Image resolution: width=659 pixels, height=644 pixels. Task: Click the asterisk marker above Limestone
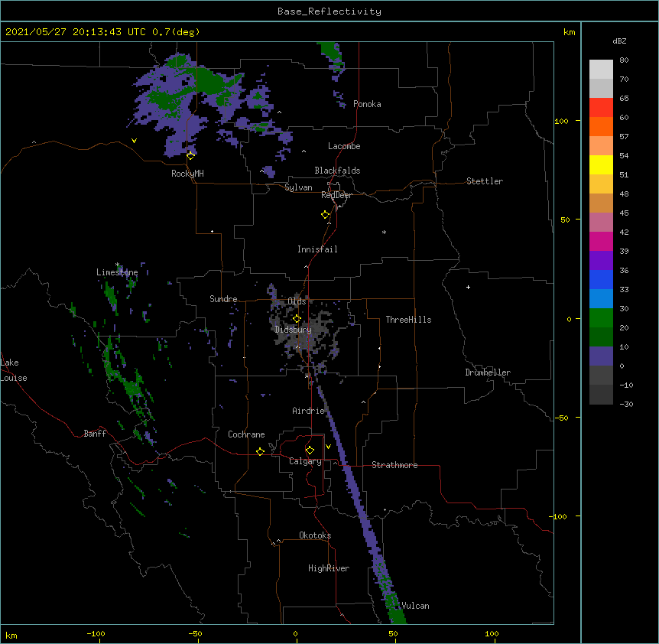[117, 265]
